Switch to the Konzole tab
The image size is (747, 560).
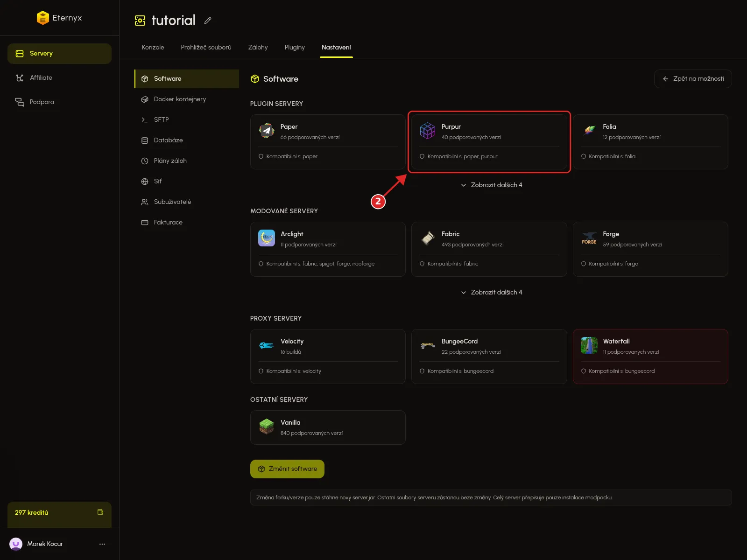[x=153, y=48]
